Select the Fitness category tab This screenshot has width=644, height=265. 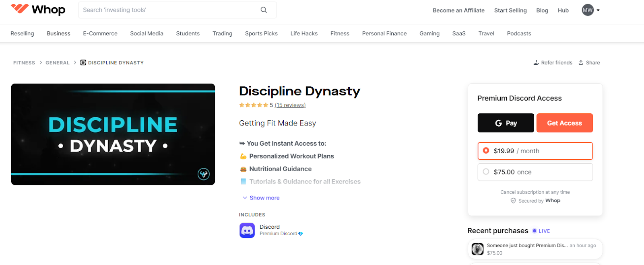[x=340, y=33]
